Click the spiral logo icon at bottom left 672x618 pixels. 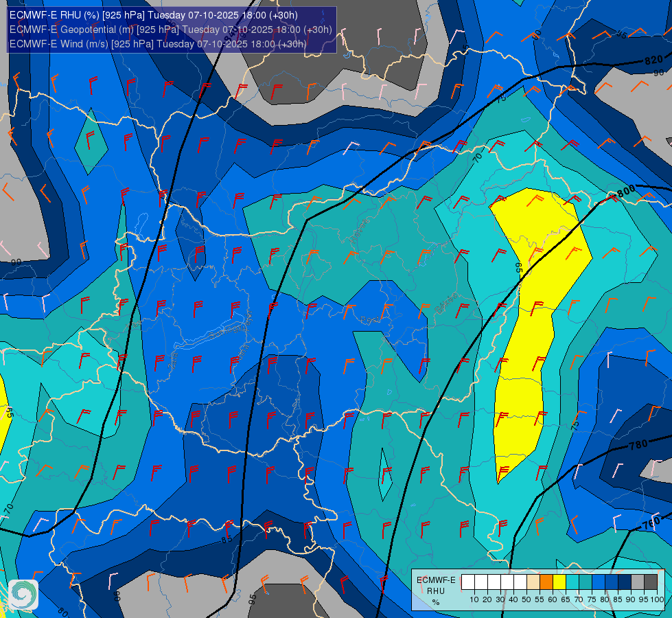(x=23, y=595)
